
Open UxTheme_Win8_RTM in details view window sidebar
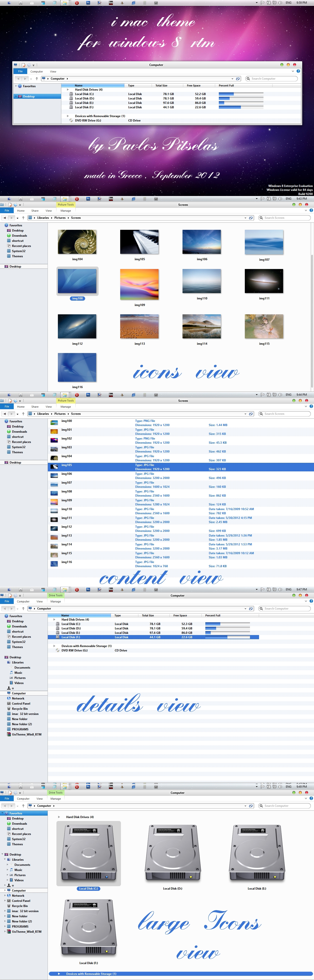point(26,735)
